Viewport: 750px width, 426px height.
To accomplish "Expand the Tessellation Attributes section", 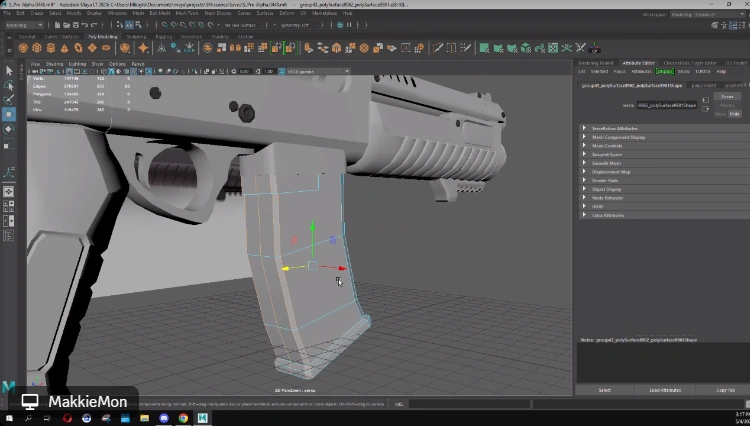I will click(616, 128).
